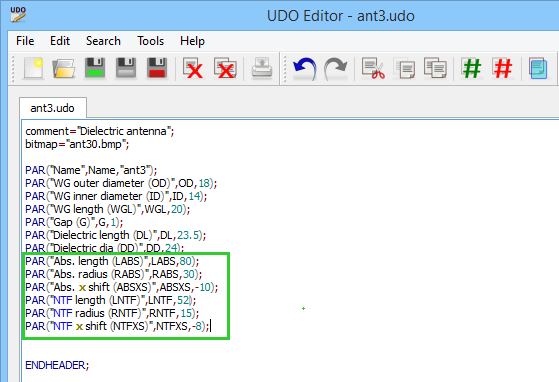Click the red floppy Save All icon
This screenshot has width=559, height=382.
[x=157, y=68]
